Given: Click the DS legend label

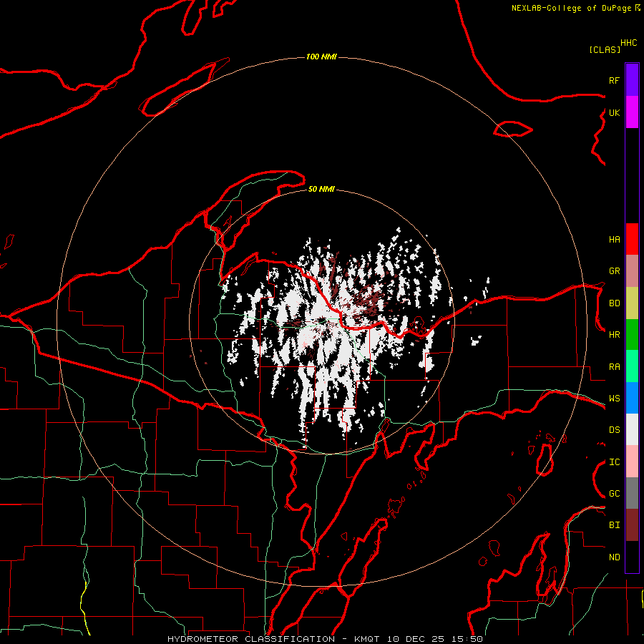Looking at the screenshot, I should (x=614, y=430).
